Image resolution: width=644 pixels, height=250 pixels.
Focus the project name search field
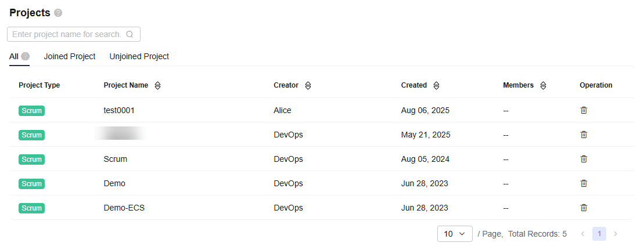coord(66,34)
